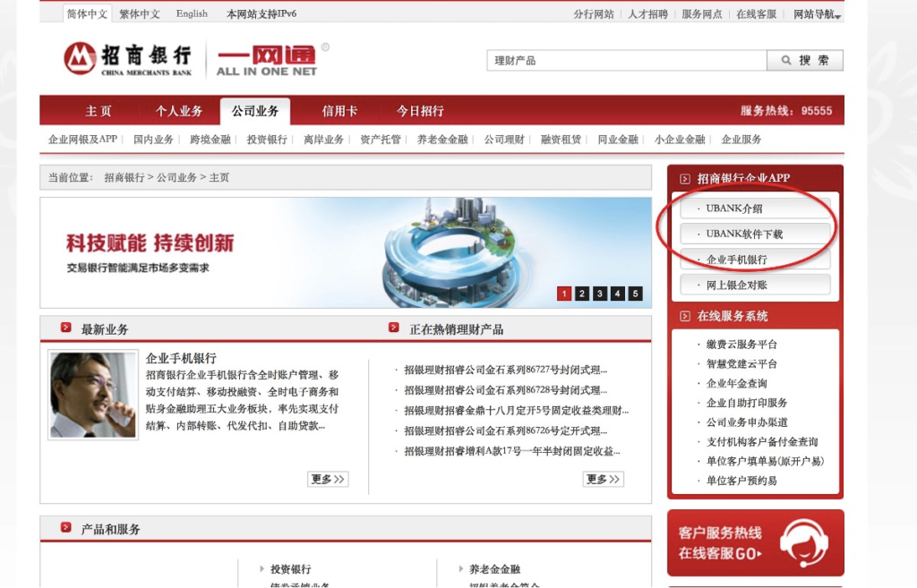Image resolution: width=917 pixels, height=588 pixels.
Task: Show banner slide 2
Action: pos(582,294)
